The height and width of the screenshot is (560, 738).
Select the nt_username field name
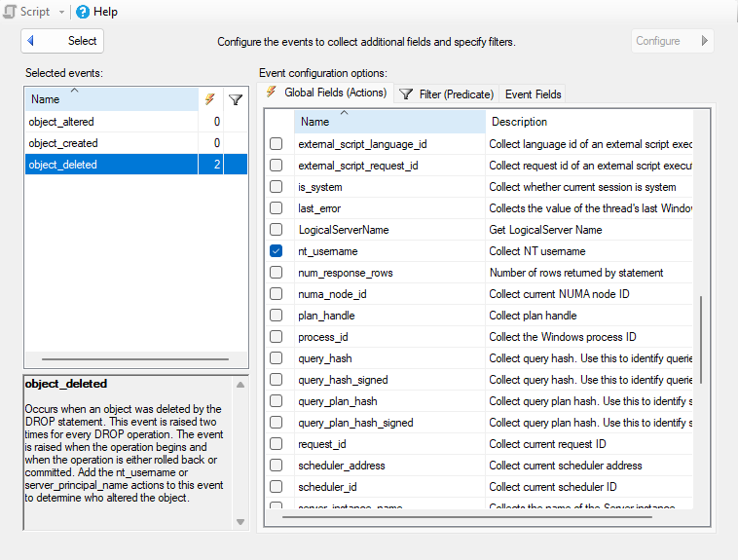(x=328, y=251)
